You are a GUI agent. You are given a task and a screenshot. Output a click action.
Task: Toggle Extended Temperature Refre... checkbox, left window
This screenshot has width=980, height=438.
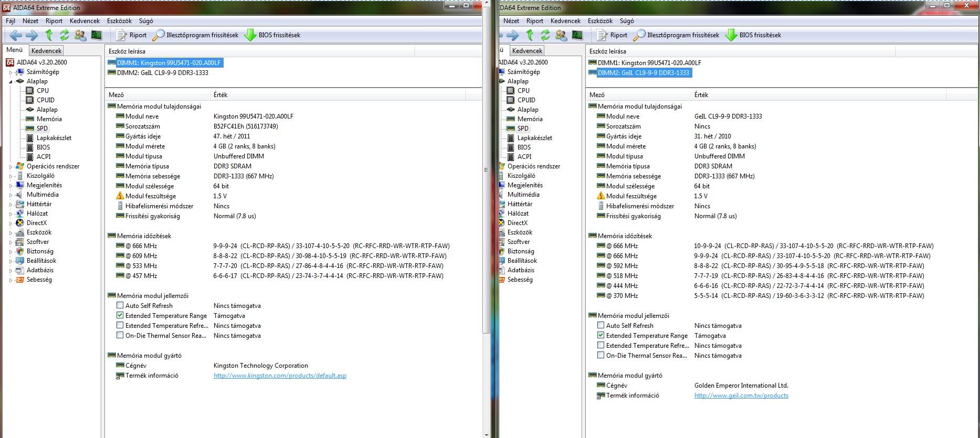120,325
